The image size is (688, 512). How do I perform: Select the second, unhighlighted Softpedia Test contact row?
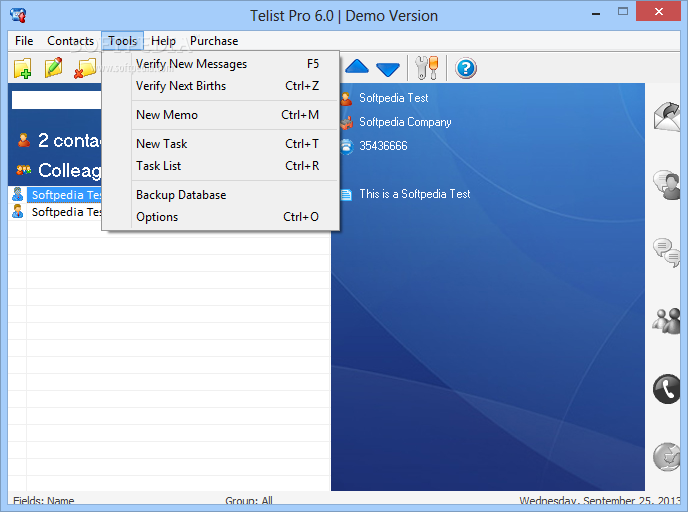click(x=64, y=212)
